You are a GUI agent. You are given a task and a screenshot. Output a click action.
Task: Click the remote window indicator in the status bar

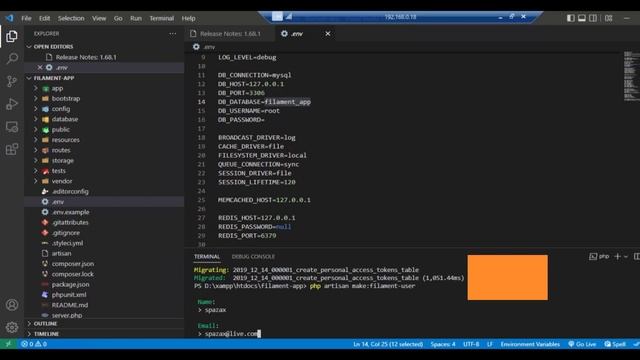click(x=8, y=344)
